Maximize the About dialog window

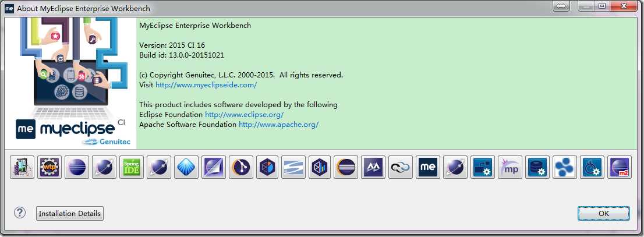(x=602, y=6)
